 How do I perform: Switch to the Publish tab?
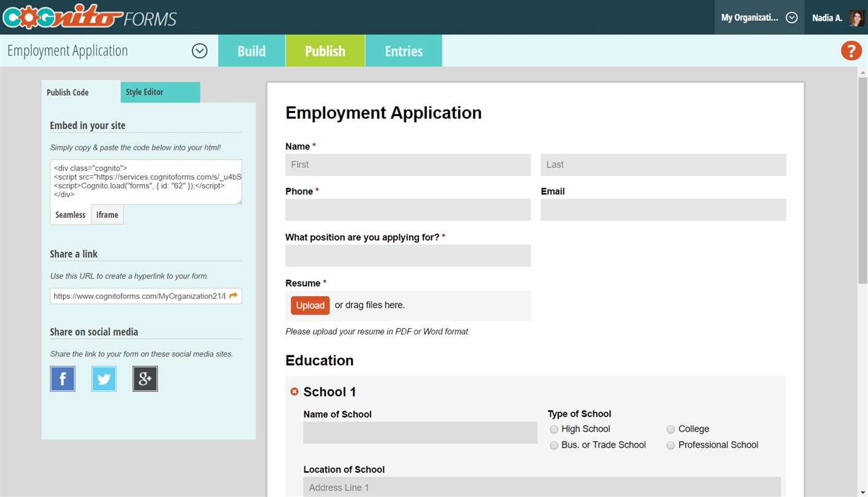coord(325,51)
